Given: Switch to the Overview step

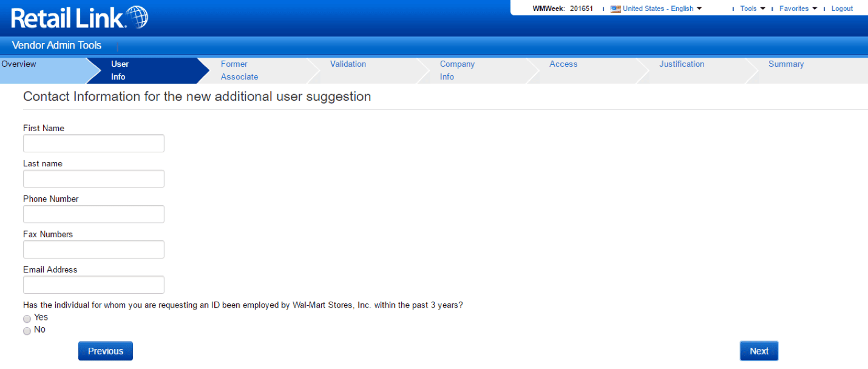Looking at the screenshot, I should coord(19,64).
